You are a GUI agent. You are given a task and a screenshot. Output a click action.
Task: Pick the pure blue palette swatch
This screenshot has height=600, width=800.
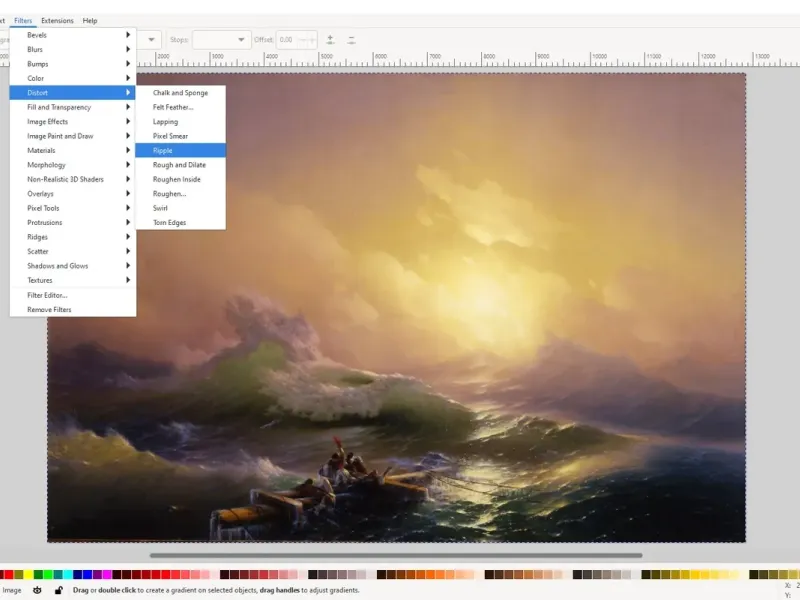click(87, 574)
